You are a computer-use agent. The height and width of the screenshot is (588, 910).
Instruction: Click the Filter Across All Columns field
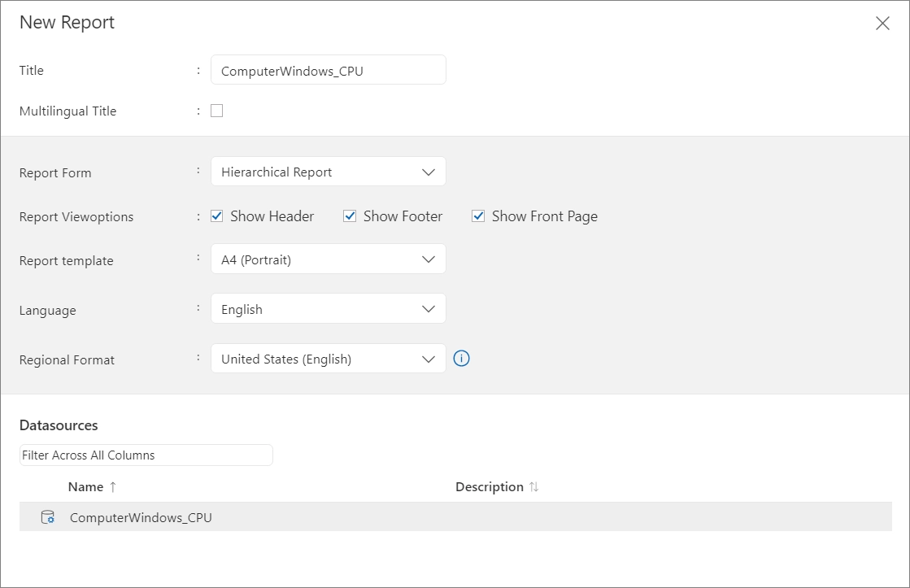[146, 455]
